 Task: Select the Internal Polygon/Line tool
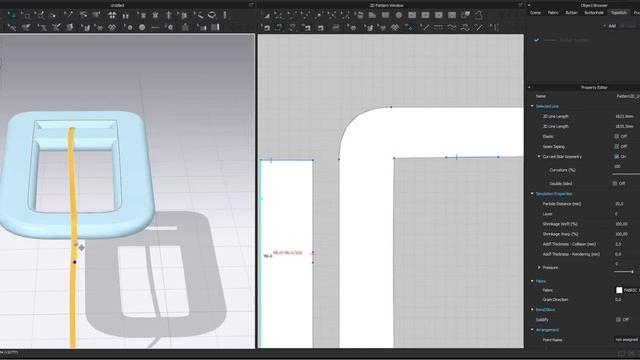(412, 15)
